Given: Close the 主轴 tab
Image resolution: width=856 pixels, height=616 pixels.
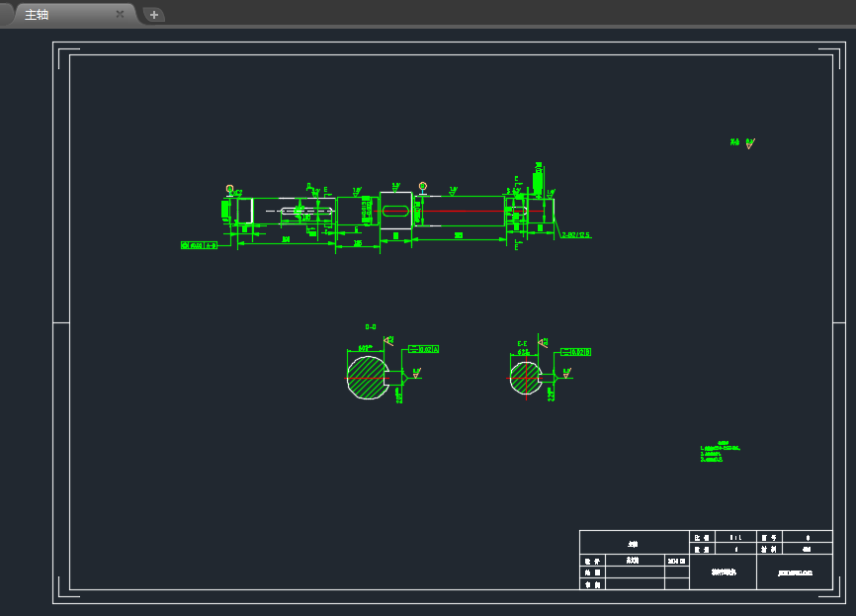Looking at the screenshot, I should pos(120,14).
